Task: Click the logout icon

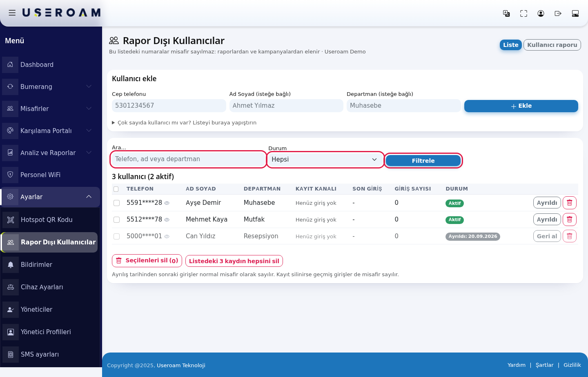Action: [558, 13]
